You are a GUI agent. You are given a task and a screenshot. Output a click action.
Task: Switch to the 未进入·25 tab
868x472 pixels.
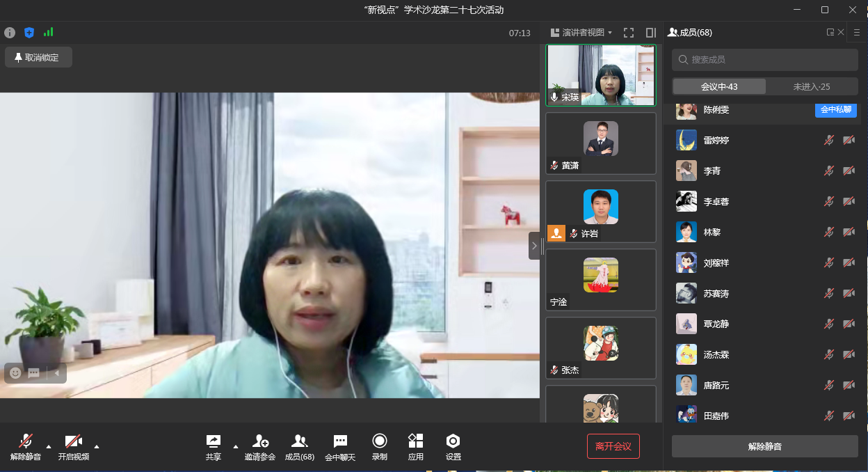coord(811,87)
